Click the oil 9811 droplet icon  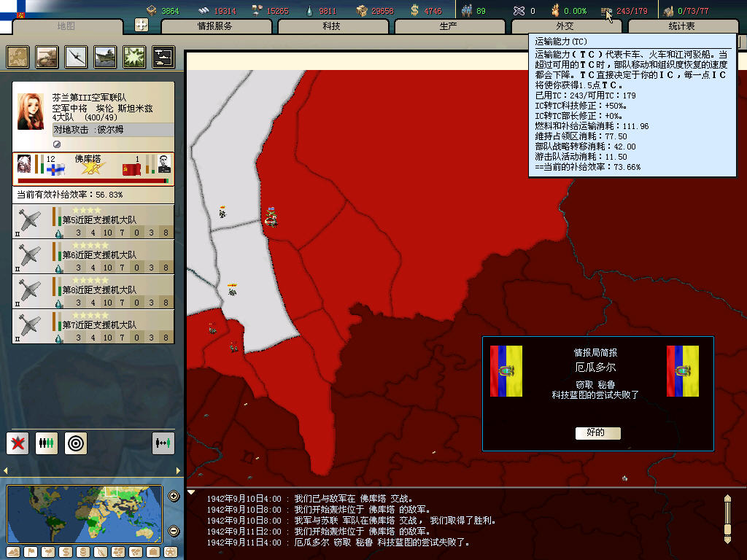tap(309, 10)
